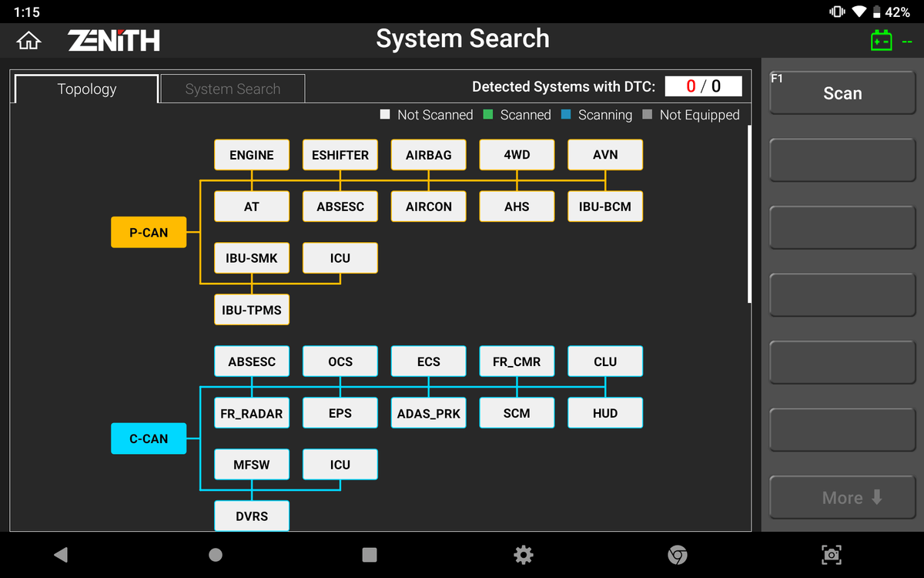Select the C-CAN network node
Image resolution: width=924 pixels, height=578 pixels.
149,439
